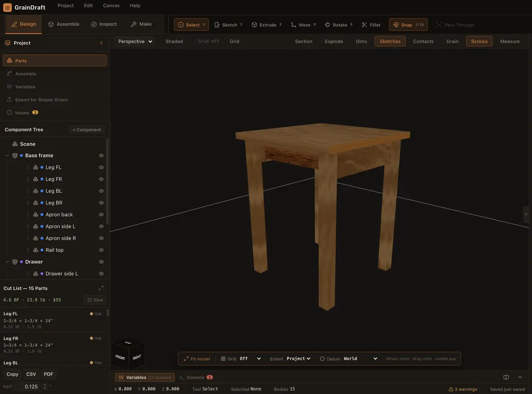The width and height of the screenshot is (532, 394).
Task: Click the Rail top part icon
Action: pyautogui.click(x=35, y=250)
